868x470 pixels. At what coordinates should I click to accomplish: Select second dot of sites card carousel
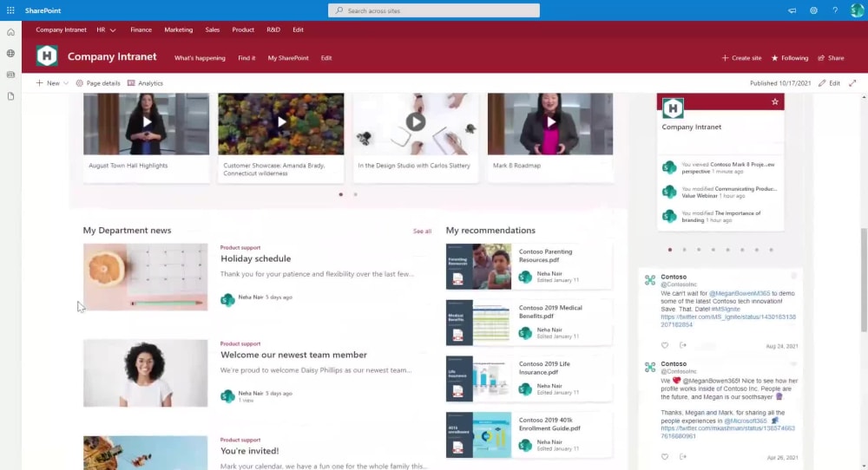[x=684, y=250]
